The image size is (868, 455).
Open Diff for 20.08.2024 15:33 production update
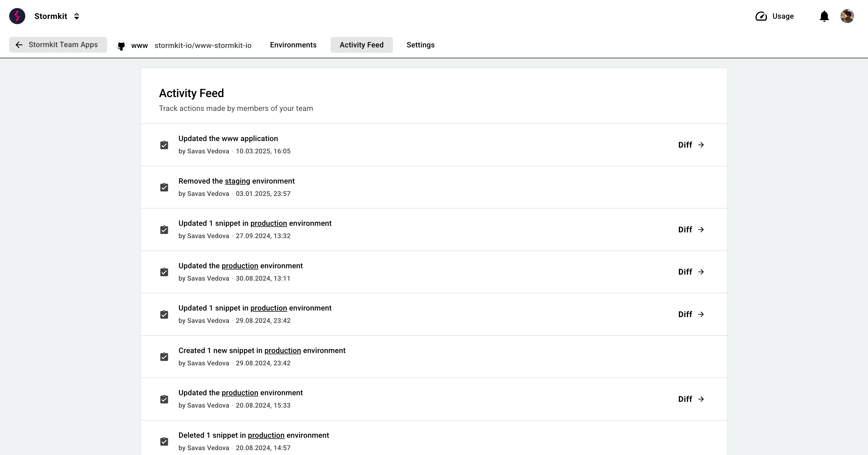click(691, 399)
